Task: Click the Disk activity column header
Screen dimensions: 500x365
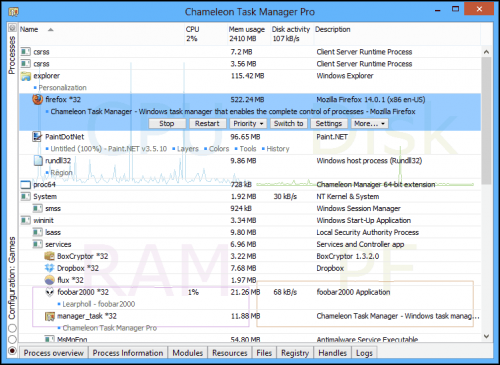Action: 291,34
